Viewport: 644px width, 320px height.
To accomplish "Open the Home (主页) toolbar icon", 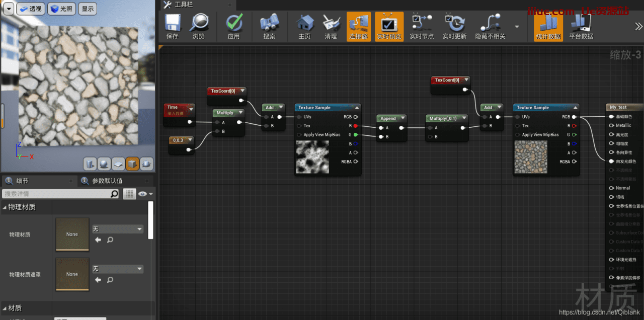I will (x=304, y=27).
